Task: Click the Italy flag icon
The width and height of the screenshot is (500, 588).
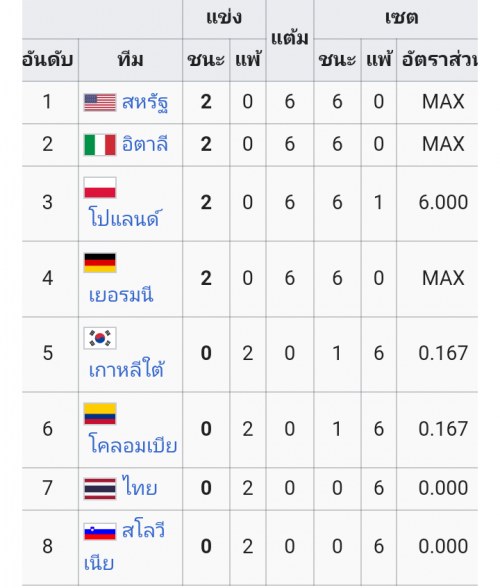Action: pyautogui.click(x=100, y=145)
